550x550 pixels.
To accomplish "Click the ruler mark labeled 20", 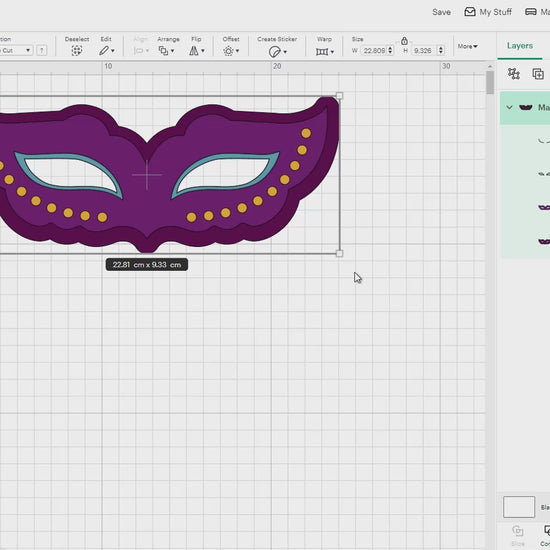I will [277, 66].
